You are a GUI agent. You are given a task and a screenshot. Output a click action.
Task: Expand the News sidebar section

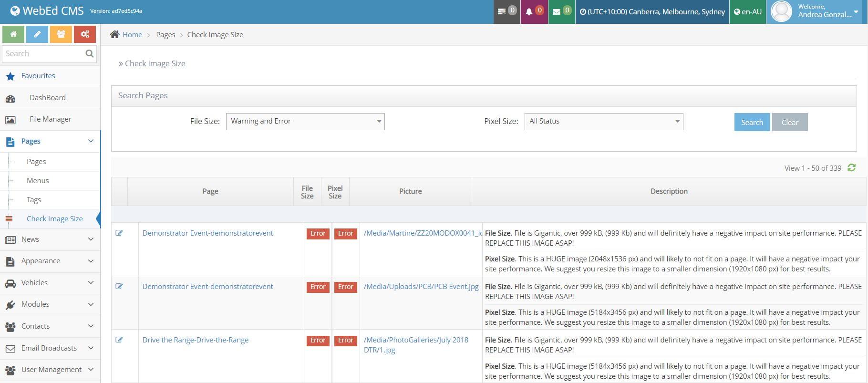[50, 239]
